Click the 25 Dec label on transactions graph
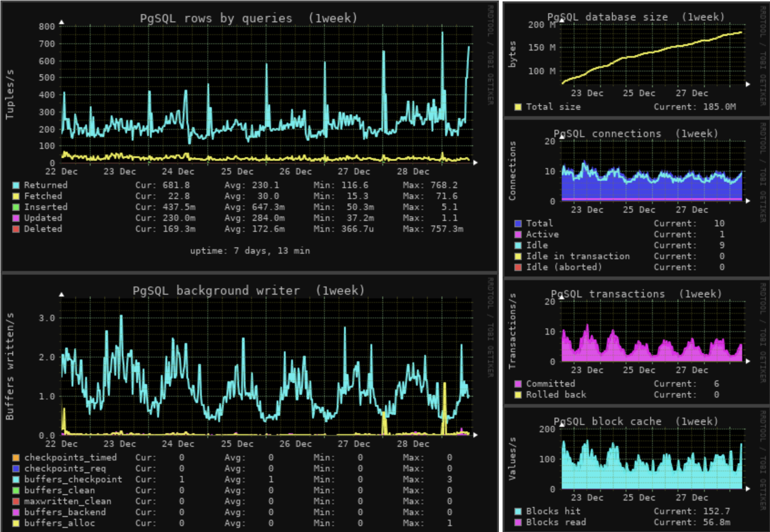This screenshot has height=532, width=770. pyautogui.click(x=639, y=370)
